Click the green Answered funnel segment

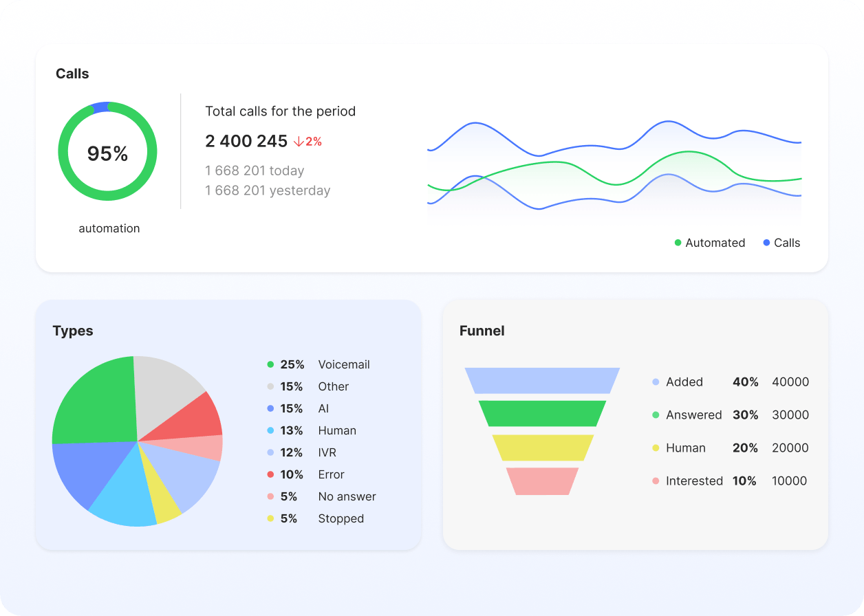[x=542, y=414]
